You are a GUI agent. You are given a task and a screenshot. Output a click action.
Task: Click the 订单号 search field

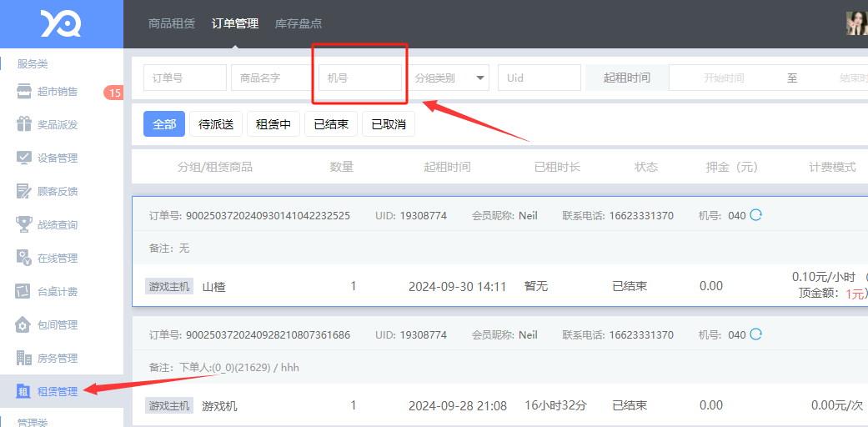click(185, 78)
